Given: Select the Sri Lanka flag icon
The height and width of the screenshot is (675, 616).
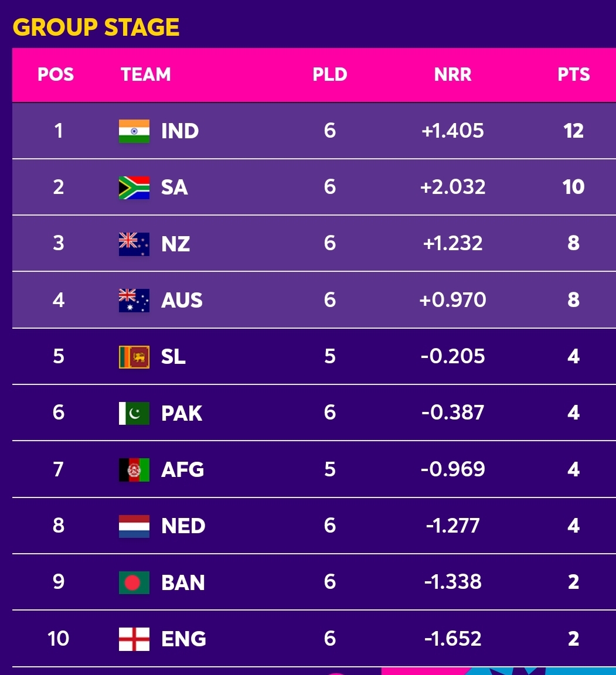Looking at the screenshot, I should [134, 357].
